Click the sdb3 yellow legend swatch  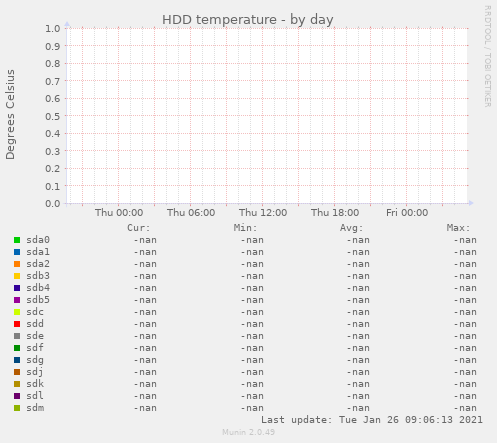click(17, 276)
